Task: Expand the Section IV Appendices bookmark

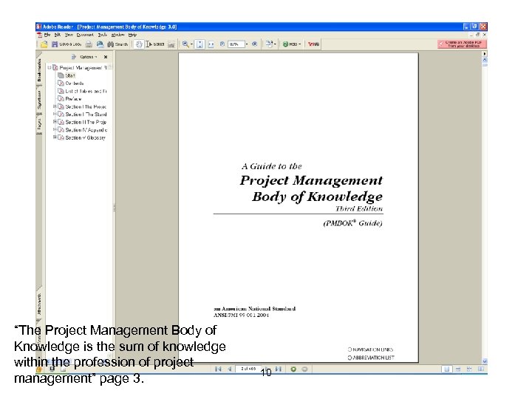Action: coord(55,129)
